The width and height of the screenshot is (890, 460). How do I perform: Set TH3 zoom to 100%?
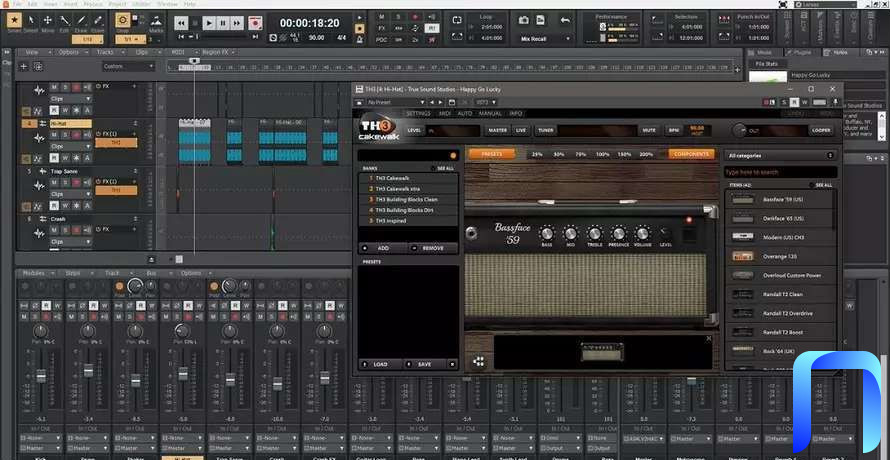603,154
